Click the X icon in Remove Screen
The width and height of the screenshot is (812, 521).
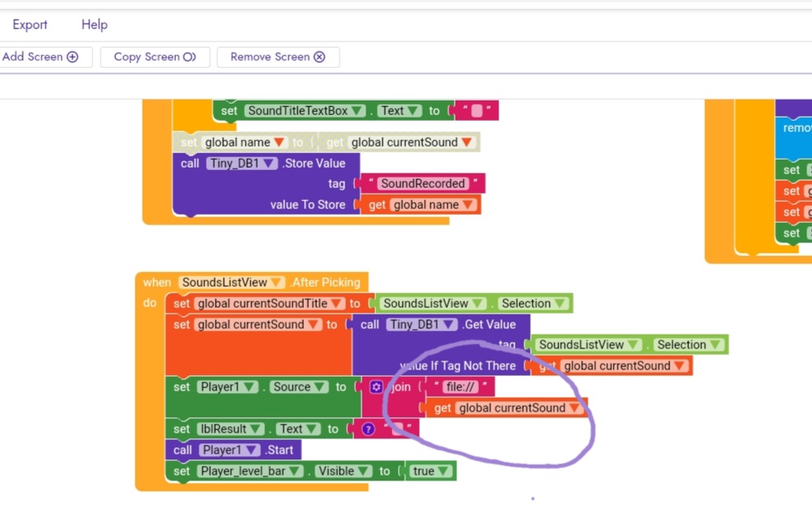tap(319, 57)
